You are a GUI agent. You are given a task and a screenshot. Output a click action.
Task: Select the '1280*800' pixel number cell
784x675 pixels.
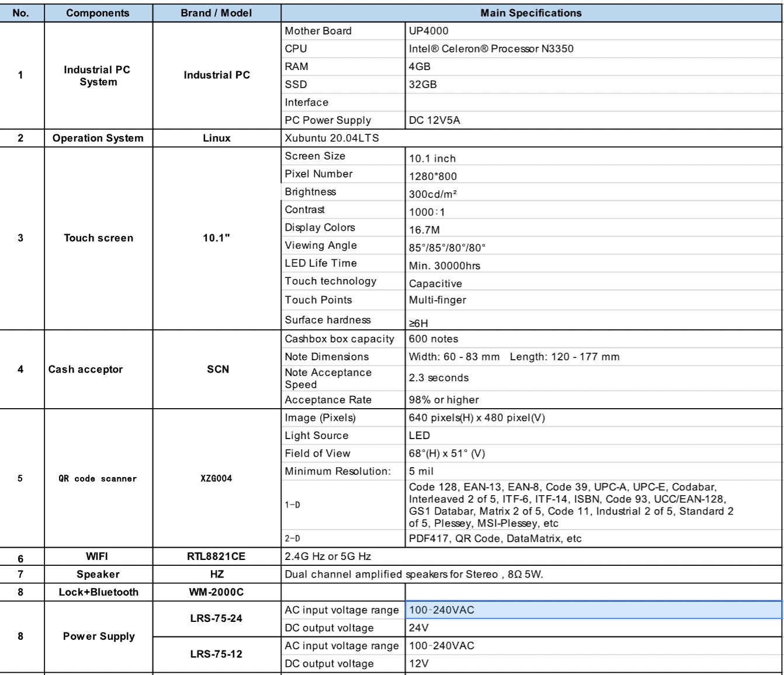(594, 175)
